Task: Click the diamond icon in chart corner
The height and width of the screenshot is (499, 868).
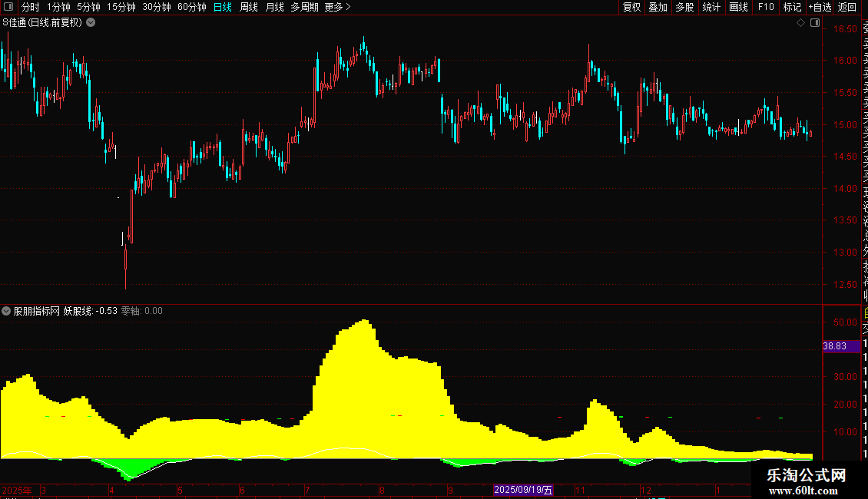Action: (x=800, y=23)
